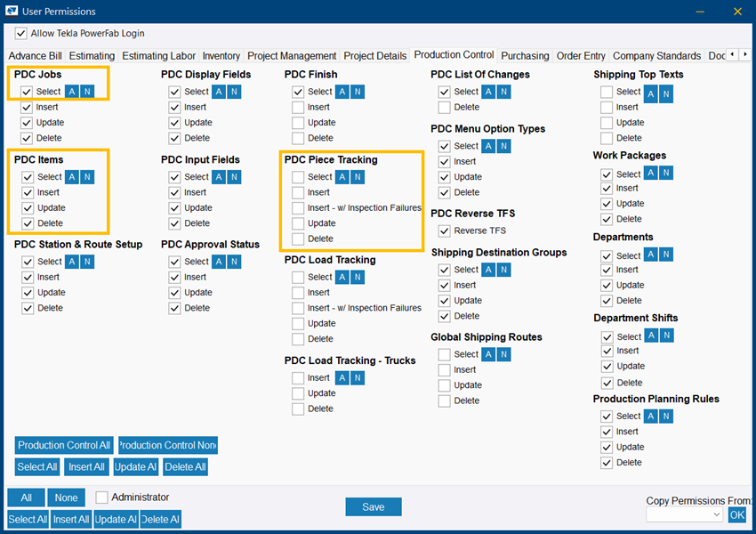Click the 'N' button beside PDC Items Select
This screenshot has height=534, width=756.
click(x=87, y=177)
